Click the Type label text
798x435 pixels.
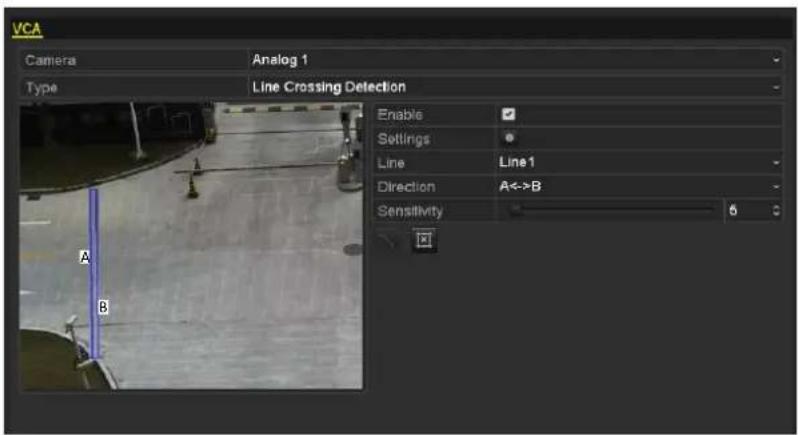click(42, 88)
